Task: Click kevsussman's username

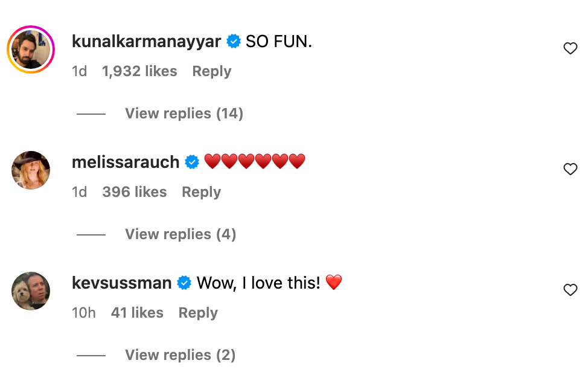Action: click(x=121, y=283)
